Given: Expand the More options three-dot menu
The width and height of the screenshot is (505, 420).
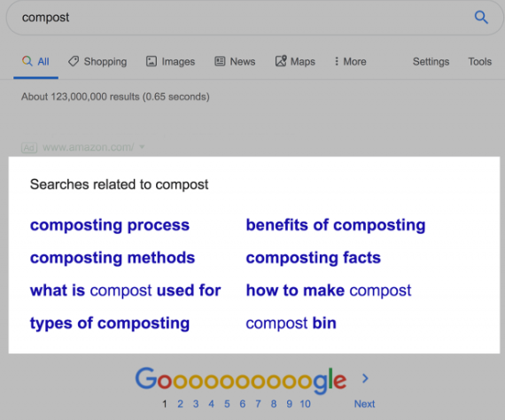Looking at the screenshot, I should pos(337,61).
